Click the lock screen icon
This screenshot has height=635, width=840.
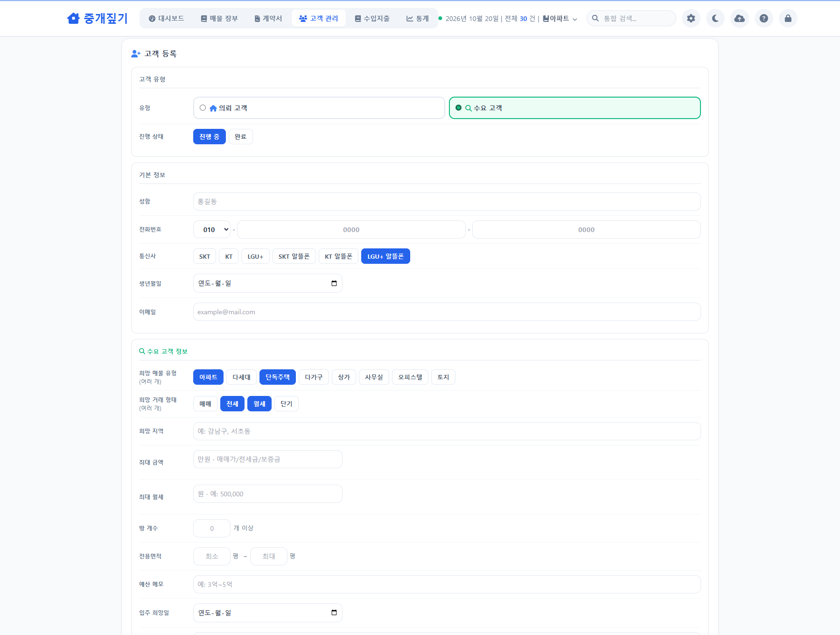pos(788,18)
